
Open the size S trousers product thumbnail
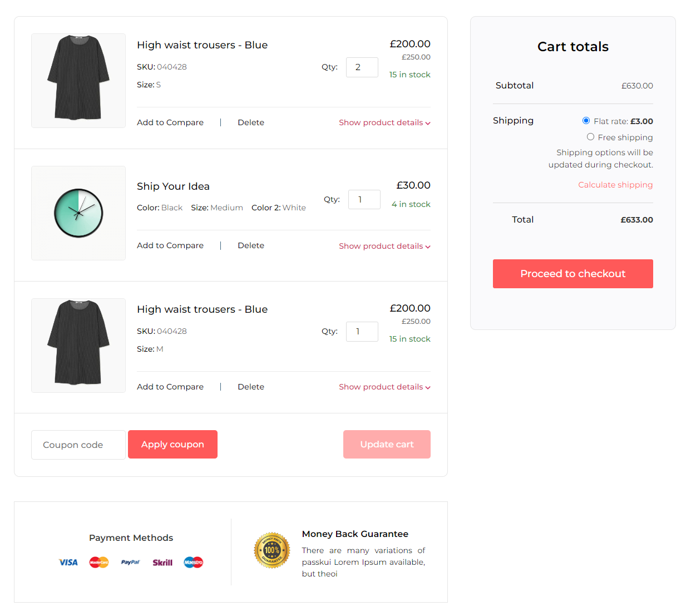pyautogui.click(x=78, y=81)
